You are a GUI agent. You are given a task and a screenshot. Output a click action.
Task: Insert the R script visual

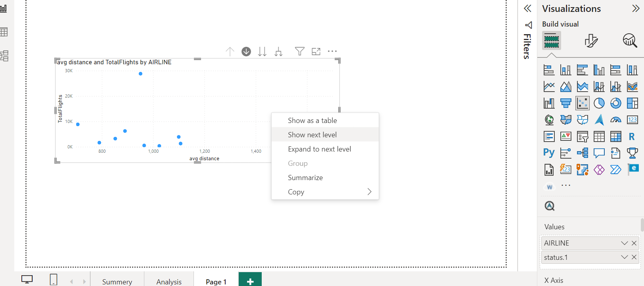[632, 136]
